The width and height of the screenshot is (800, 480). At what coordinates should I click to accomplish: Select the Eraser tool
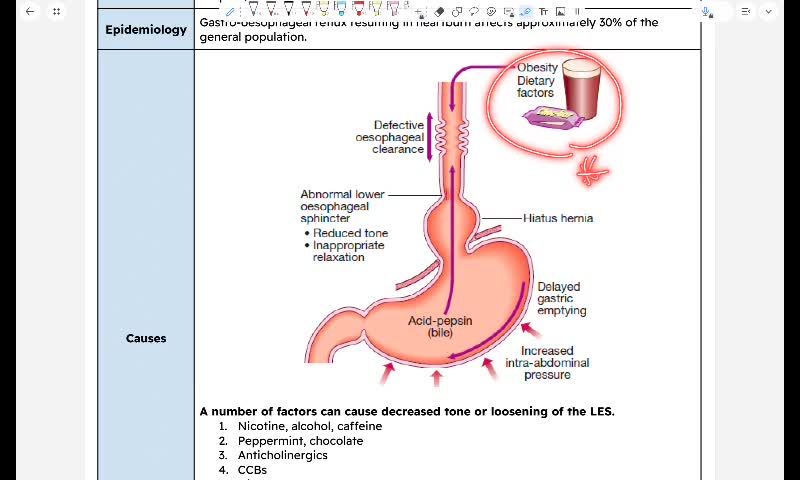click(440, 11)
